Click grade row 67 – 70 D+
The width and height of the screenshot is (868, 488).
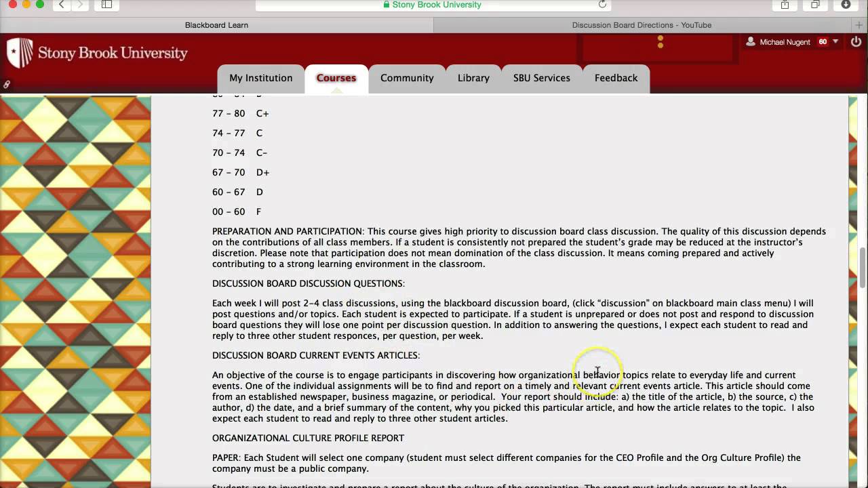tap(241, 172)
